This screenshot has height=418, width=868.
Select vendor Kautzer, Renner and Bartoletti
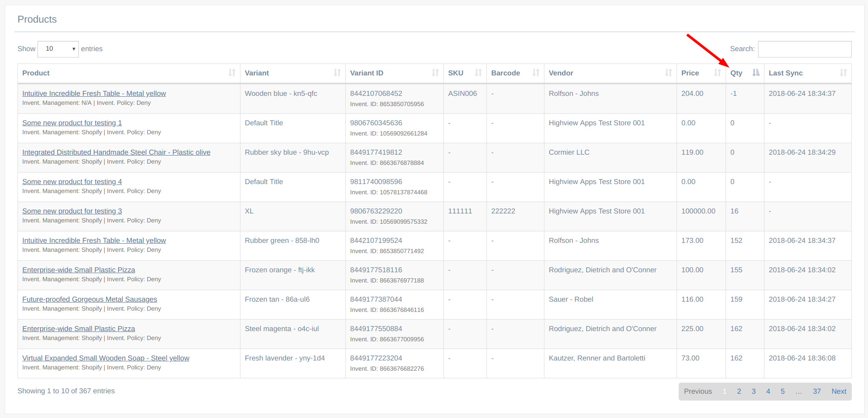click(597, 358)
